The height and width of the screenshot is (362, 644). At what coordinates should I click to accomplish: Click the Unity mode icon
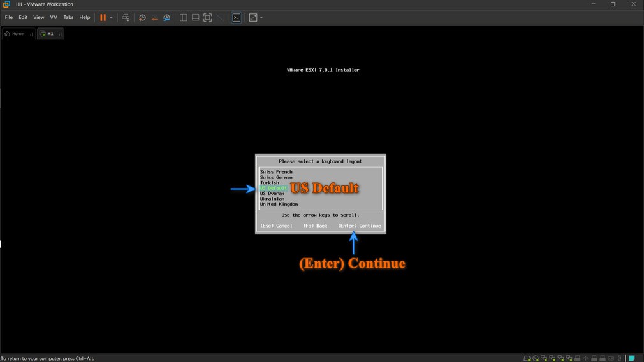pyautogui.click(x=221, y=18)
